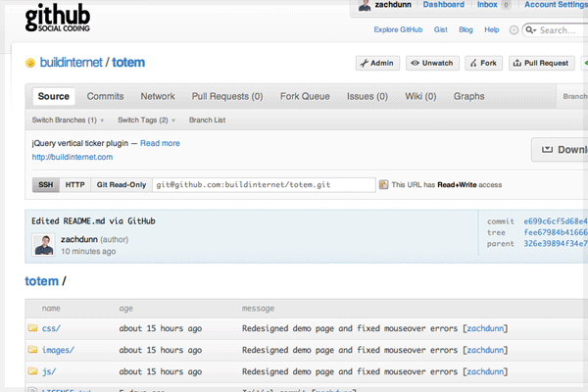Select Git Read-Only clone protocol
This screenshot has height=392, width=588.
122,184
